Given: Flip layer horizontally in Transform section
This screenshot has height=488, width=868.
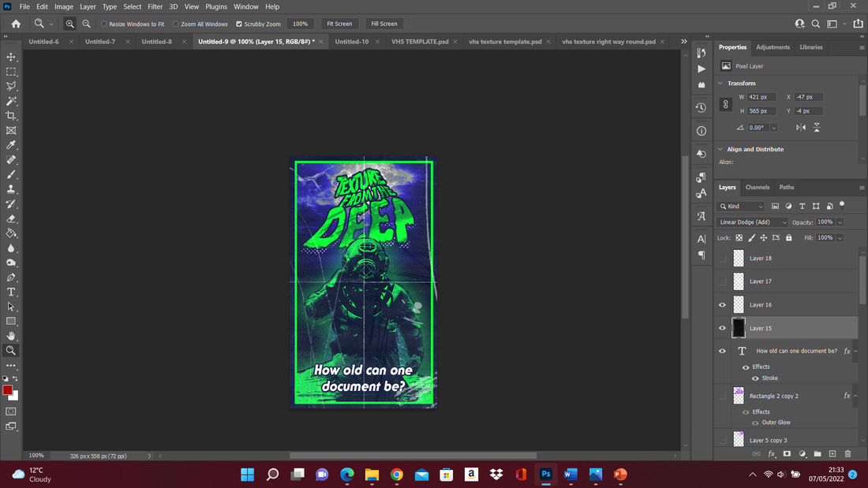Looking at the screenshot, I should click(x=801, y=127).
